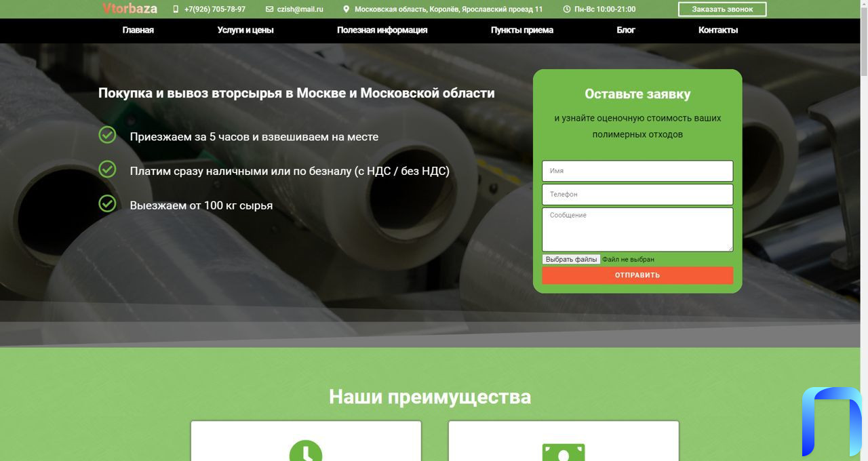
Task: Click the checkmark icon beside Платим сразу наличными
Action: (x=107, y=169)
